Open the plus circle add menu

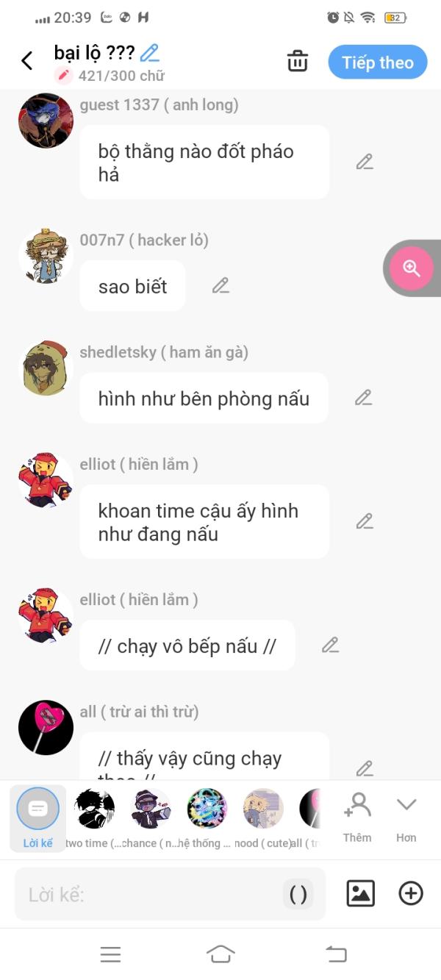click(411, 893)
